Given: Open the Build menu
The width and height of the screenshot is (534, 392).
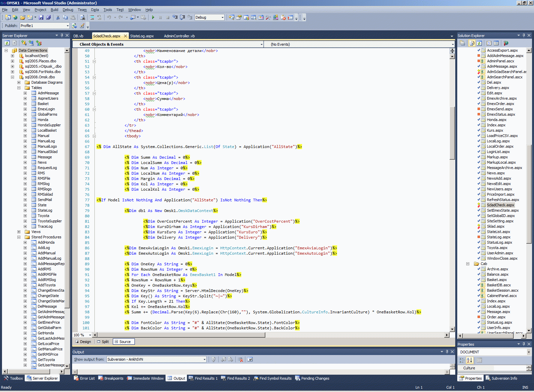Looking at the screenshot, I should tap(54, 10).
